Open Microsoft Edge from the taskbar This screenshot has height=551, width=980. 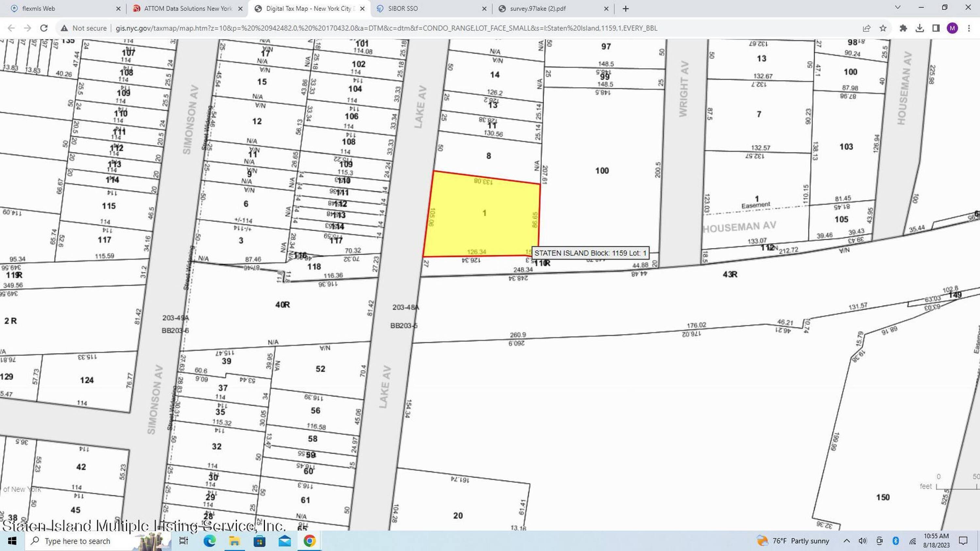point(209,541)
